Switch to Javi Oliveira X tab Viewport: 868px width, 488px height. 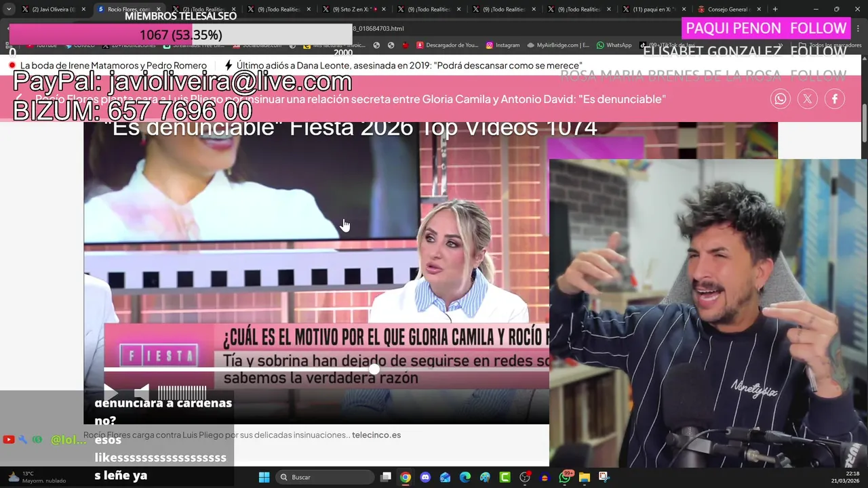(x=53, y=9)
